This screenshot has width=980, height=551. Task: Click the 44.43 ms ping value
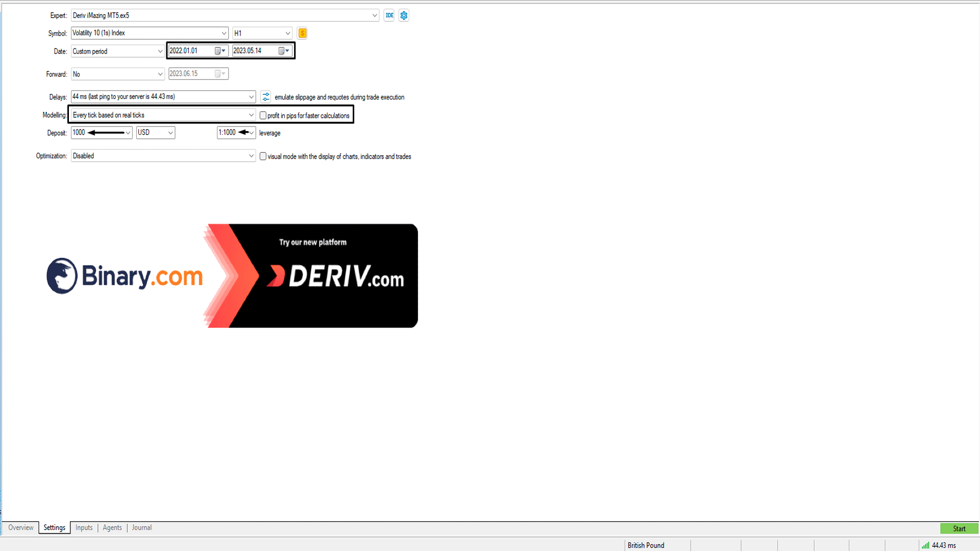[x=944, y=545]
